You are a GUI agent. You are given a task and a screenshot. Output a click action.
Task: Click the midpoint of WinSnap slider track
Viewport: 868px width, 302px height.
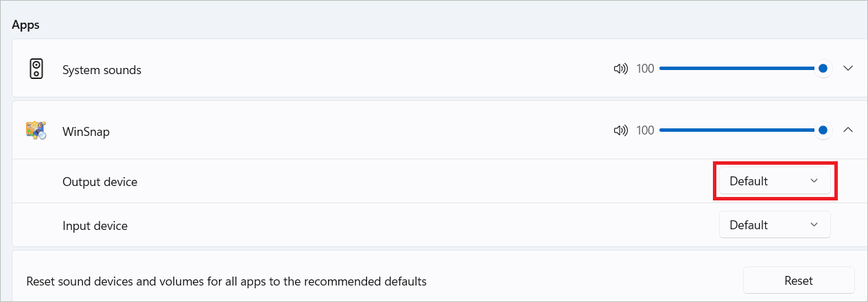(741, 130)
